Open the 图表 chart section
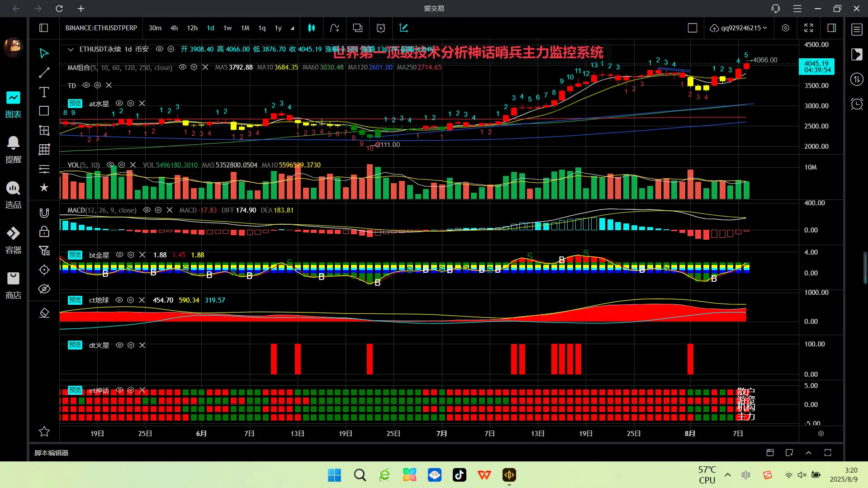This screenshot has height=488, width=868. (x=13, y=105)
